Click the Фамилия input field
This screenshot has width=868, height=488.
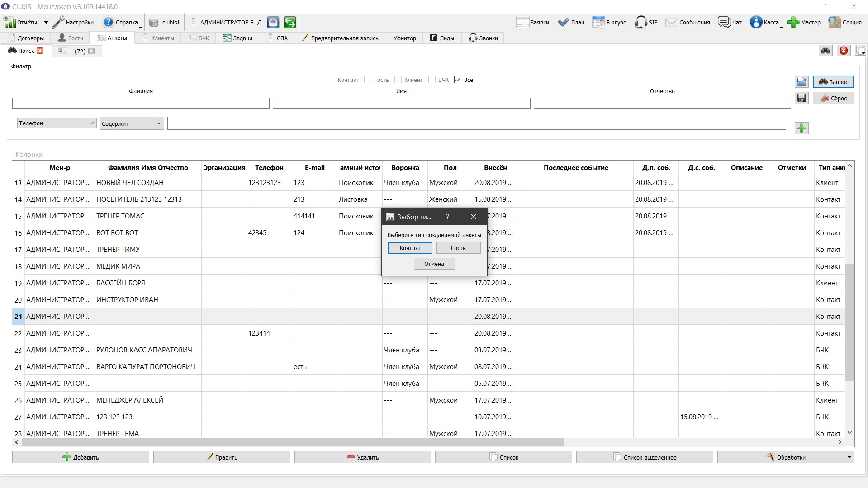[141, 103]
